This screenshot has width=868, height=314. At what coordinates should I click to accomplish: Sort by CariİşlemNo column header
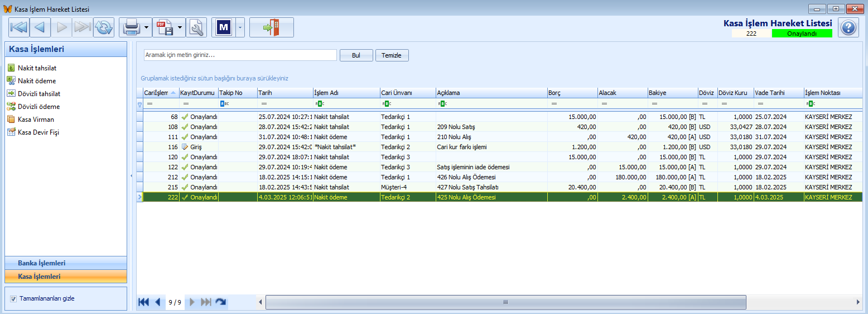[x=161, y=93]
